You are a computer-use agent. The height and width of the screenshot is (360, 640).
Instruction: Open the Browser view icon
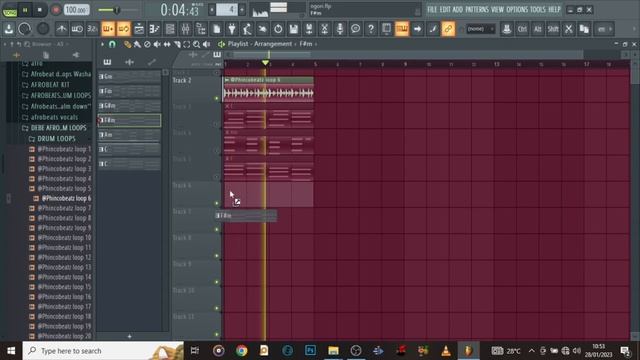point(201,29)
